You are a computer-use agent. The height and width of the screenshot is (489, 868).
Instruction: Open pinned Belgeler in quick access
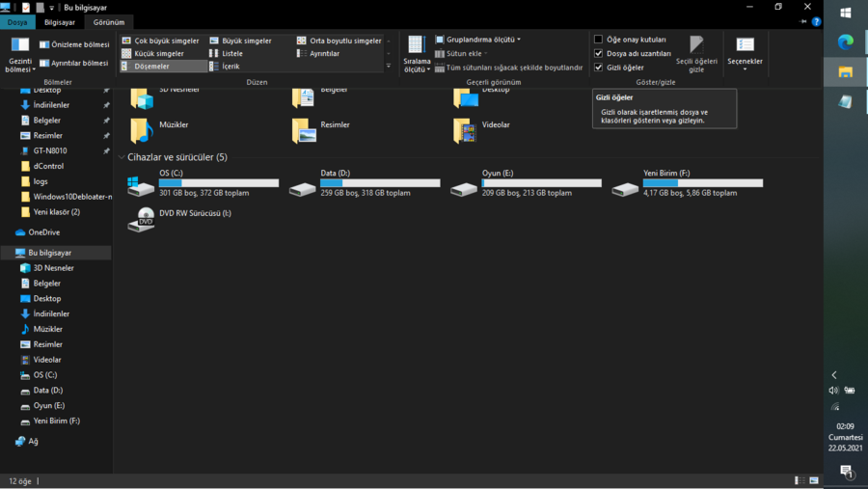46,121
